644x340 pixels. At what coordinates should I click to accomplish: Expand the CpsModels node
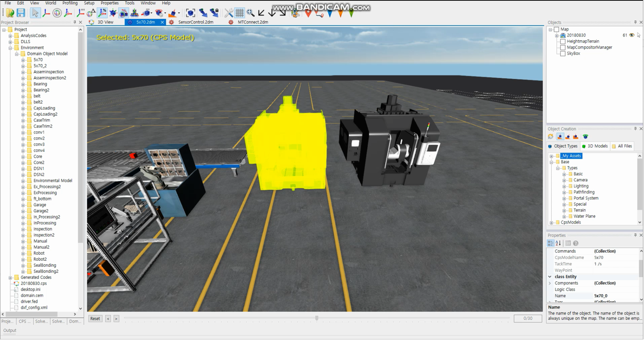point(551,223)
